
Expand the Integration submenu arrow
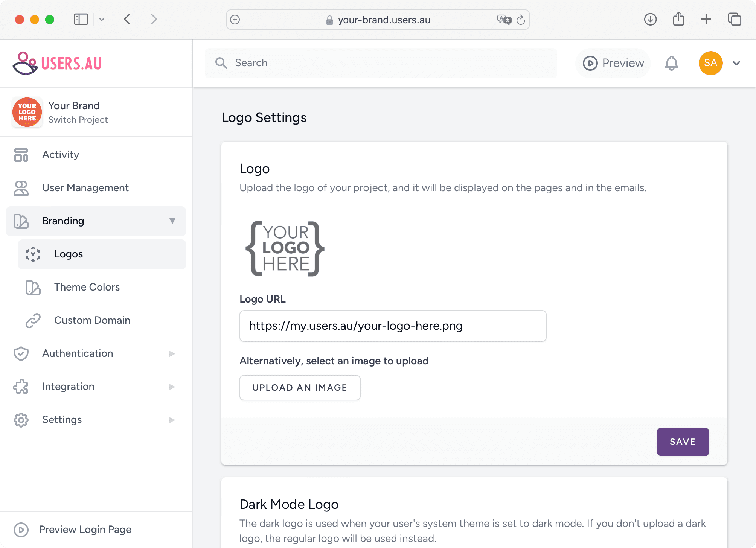173,387
